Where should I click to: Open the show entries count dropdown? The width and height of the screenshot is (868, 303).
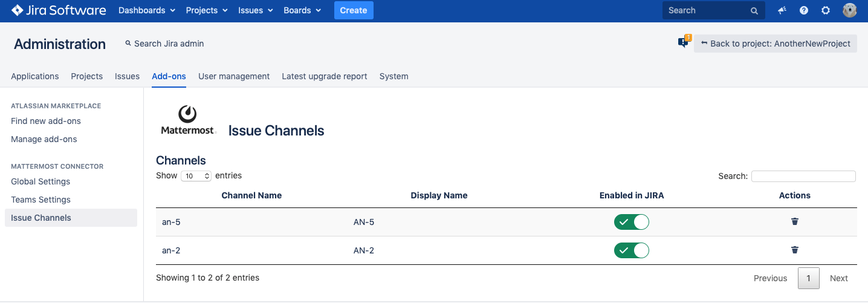click(x=196, y=176)
